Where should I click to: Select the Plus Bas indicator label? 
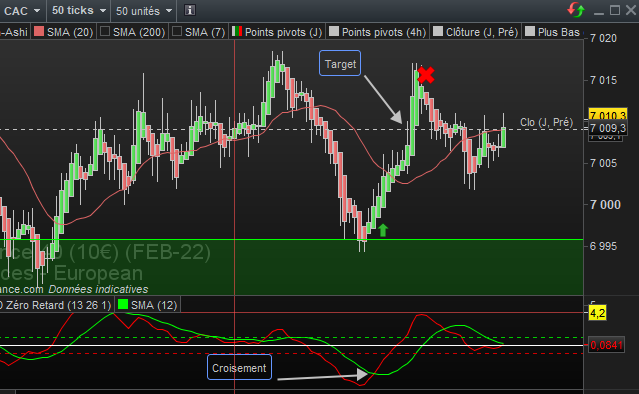point(559,32)
